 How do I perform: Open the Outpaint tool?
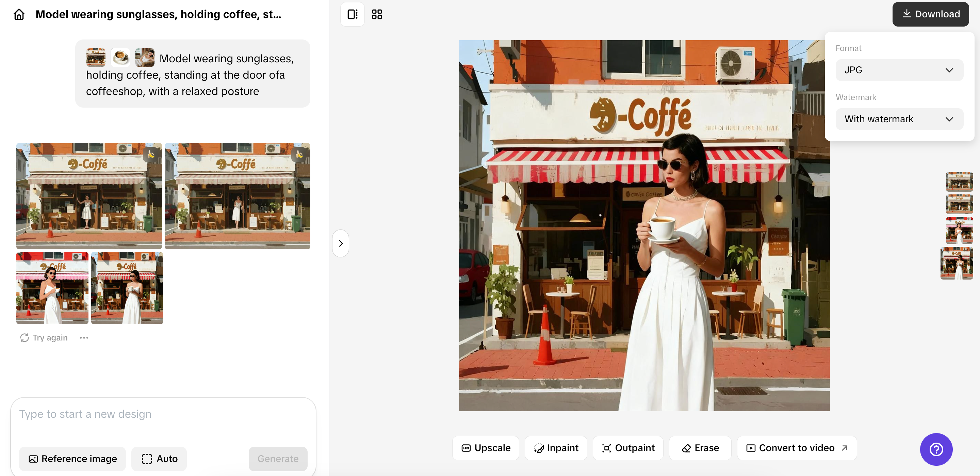[628, 448]
